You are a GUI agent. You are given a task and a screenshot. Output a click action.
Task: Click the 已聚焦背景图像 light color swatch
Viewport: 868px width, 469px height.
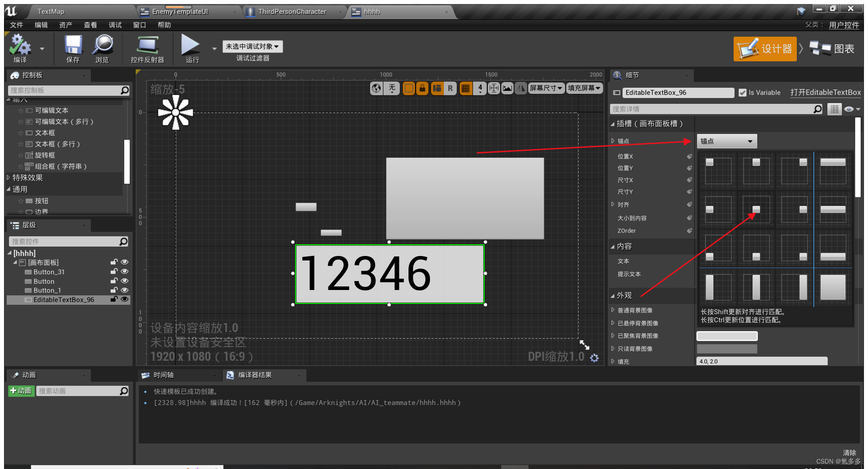tap(727, 336)
